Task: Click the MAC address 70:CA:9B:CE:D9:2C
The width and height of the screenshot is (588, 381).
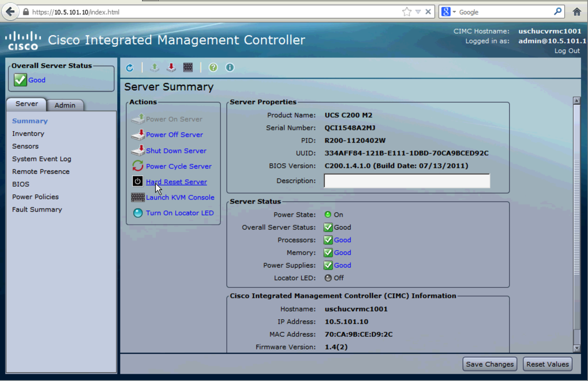Action: click(x=359, y=334)
